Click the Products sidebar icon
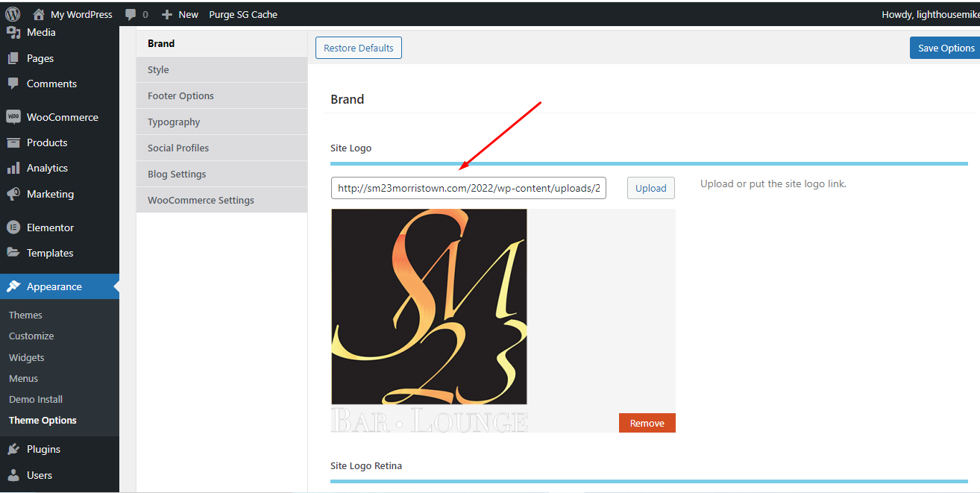The height and width of the screenshot is (493, 980). click(x=13, y=142)
